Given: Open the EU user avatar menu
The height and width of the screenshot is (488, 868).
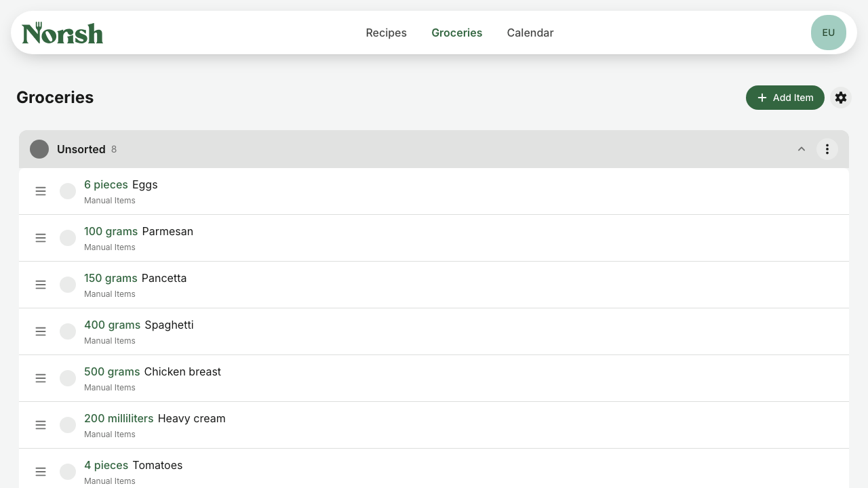Looking at the screenshot, I should pyautogui.click(x=829, y=33).
